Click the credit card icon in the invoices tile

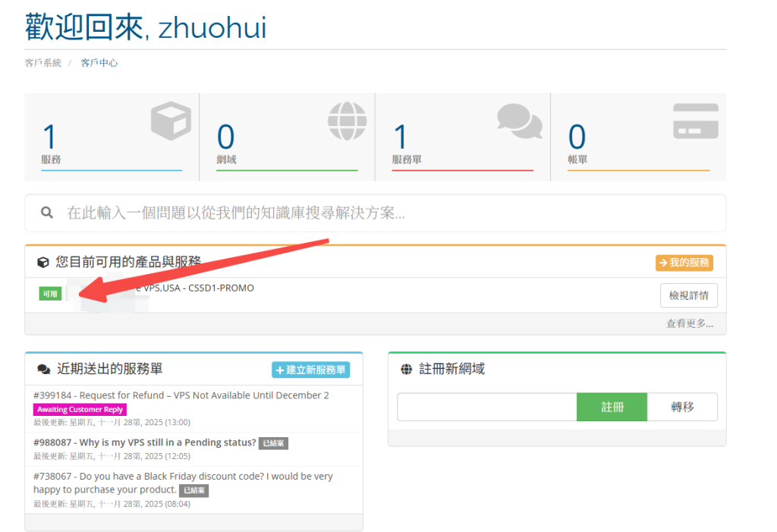point(696,121)
